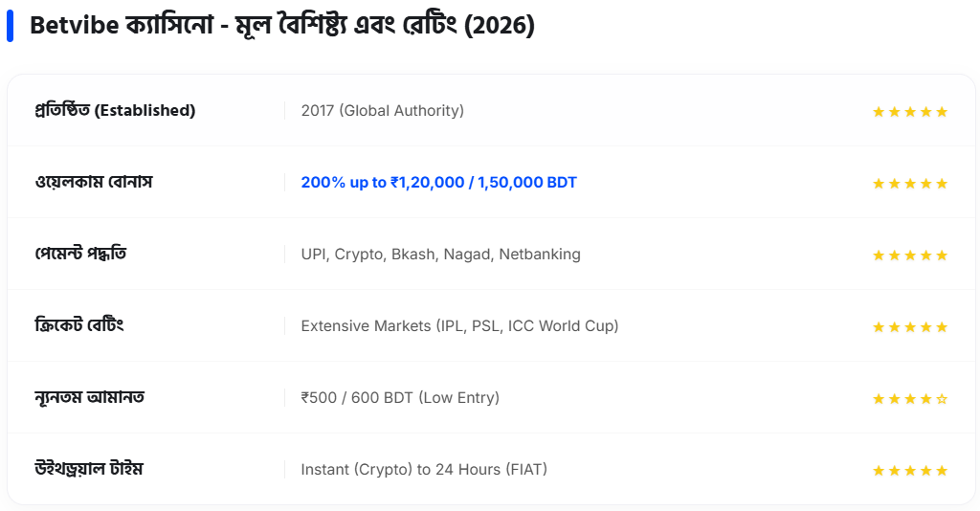
Task: Click the welcome bonus row star rating
Action: pyautogui.click(x=909, y=184)
